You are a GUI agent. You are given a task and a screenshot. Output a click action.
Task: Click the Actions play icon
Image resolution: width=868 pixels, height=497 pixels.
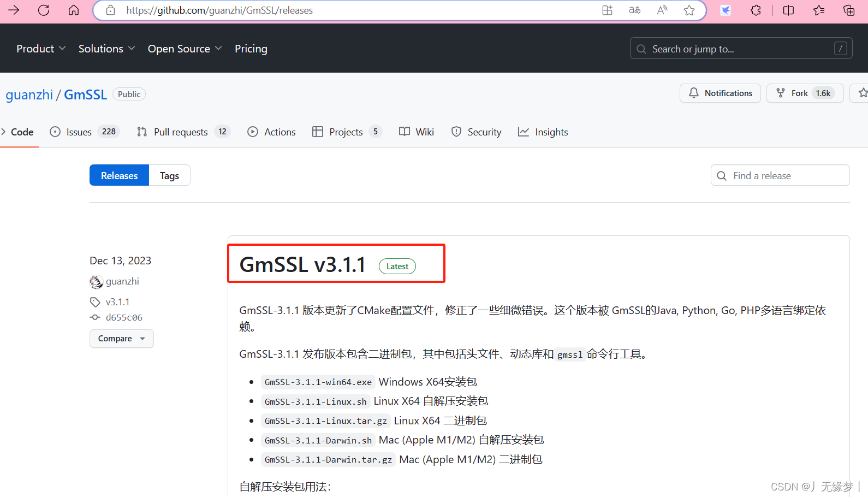[253, 132]
